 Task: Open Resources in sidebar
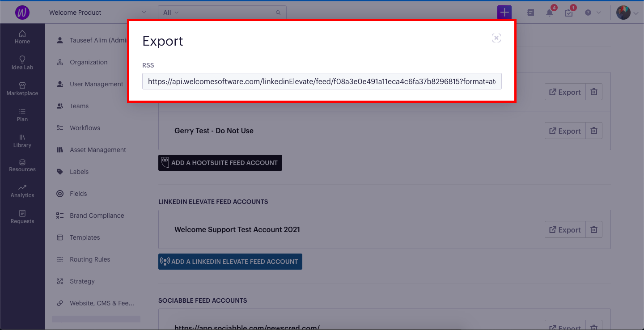22,165
